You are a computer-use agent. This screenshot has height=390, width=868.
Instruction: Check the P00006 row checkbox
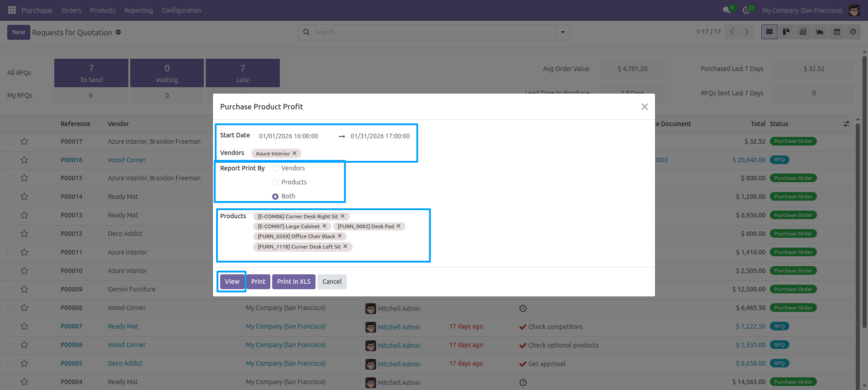click(x=10, y=345)
